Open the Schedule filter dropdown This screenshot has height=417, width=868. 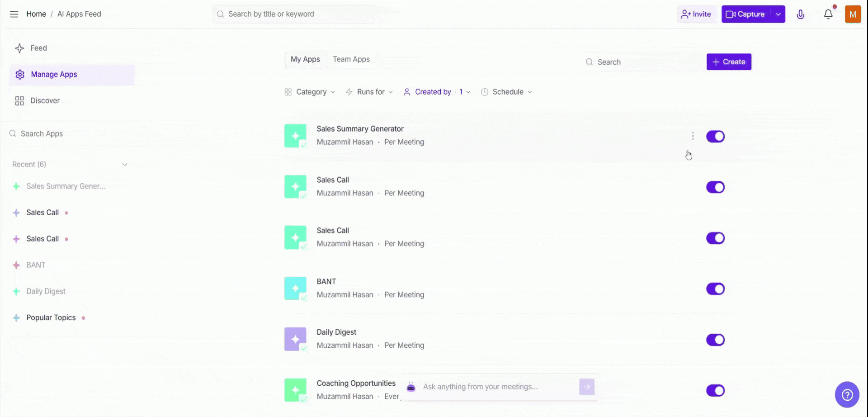coord(506,92)
